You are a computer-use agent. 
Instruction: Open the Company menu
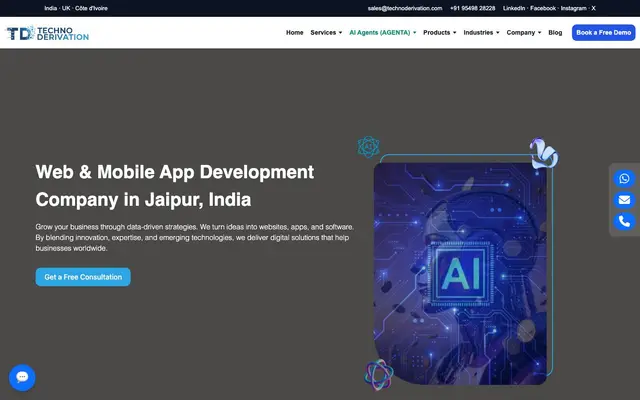[520, 33]
